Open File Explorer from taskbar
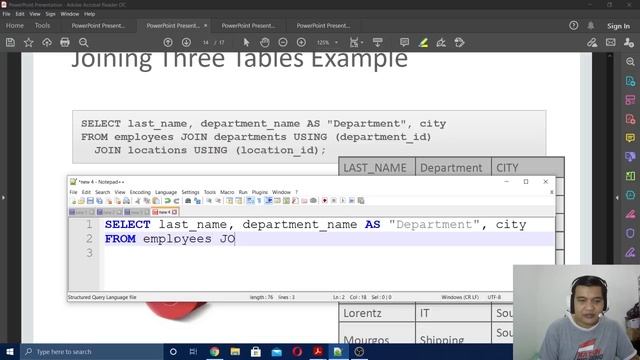The height and width of the screenshot is (360, 640). 235,351
